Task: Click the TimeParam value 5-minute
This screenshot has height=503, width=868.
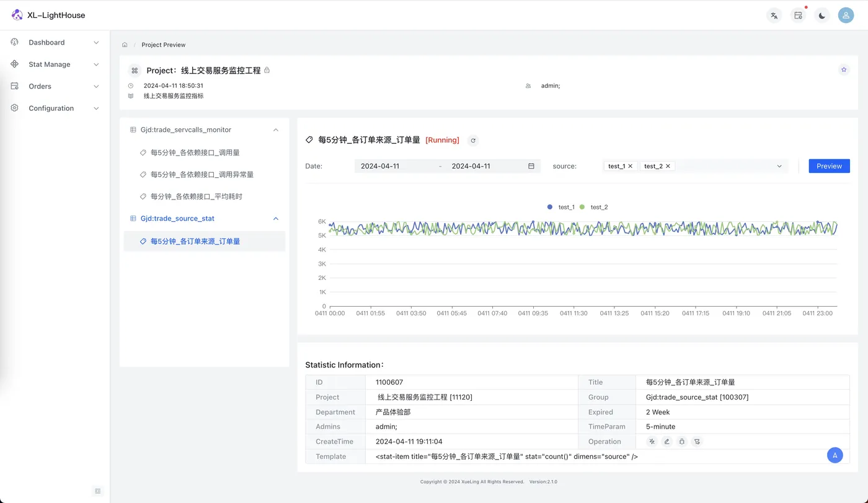Action: pos(660,427)
